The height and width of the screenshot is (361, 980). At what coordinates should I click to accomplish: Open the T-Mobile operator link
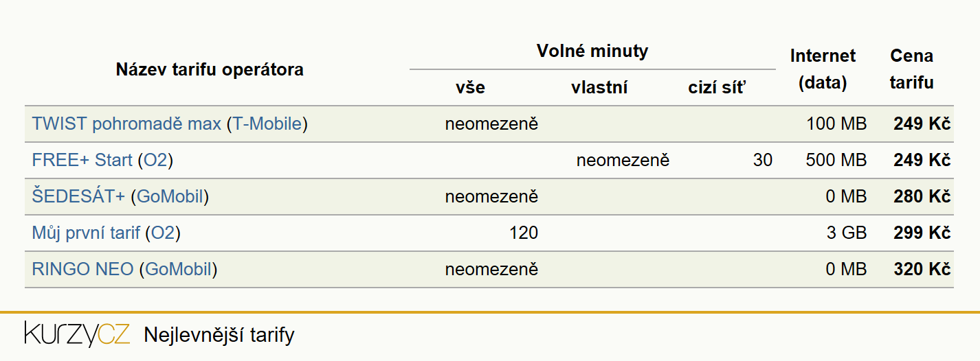pyautogui.click(x=267, y=124)
